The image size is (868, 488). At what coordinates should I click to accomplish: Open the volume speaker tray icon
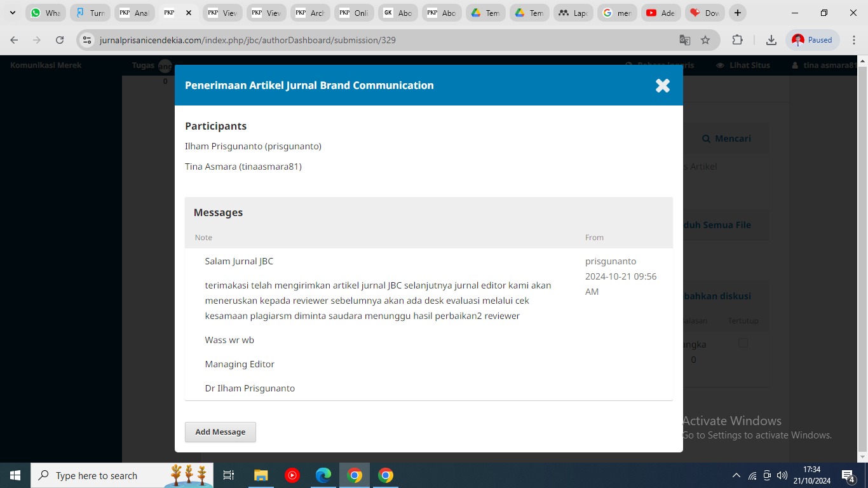click(782, 475)
